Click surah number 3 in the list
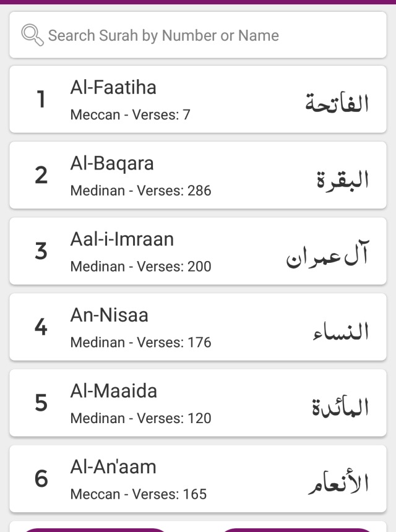Viewport: 396px width, 532px height. (x=41, y=251)
